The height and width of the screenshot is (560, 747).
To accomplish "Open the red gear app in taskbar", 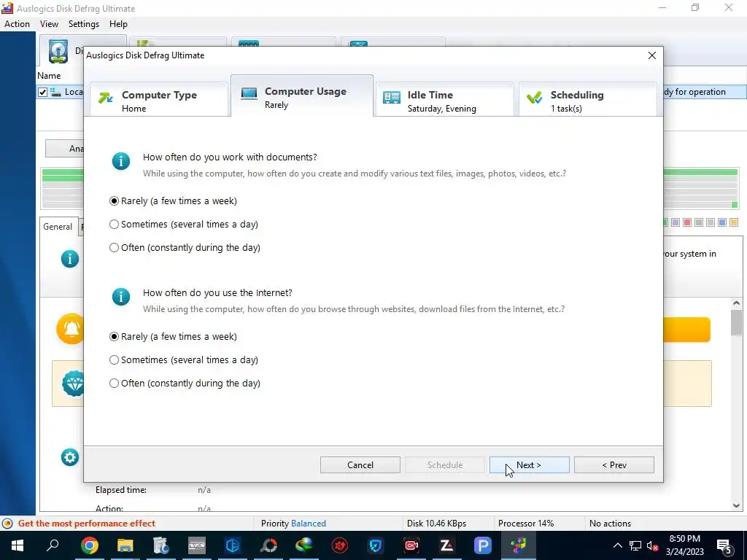I will tap(340, 545).
